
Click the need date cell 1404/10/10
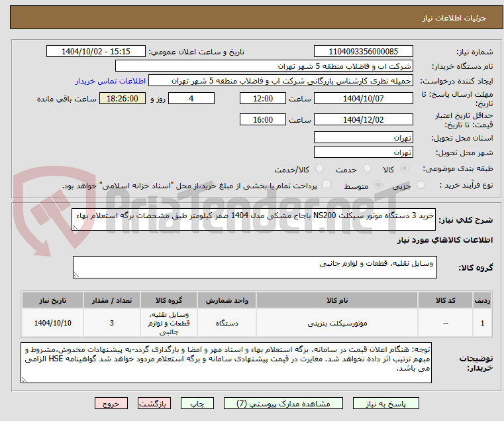pyautogui.click(x=53, y=323)
